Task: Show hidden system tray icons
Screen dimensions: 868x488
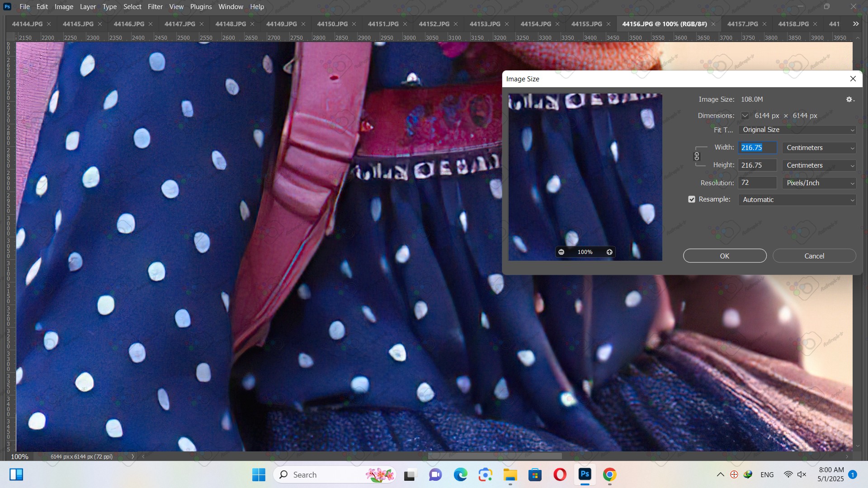Action: tap(721, 475)
